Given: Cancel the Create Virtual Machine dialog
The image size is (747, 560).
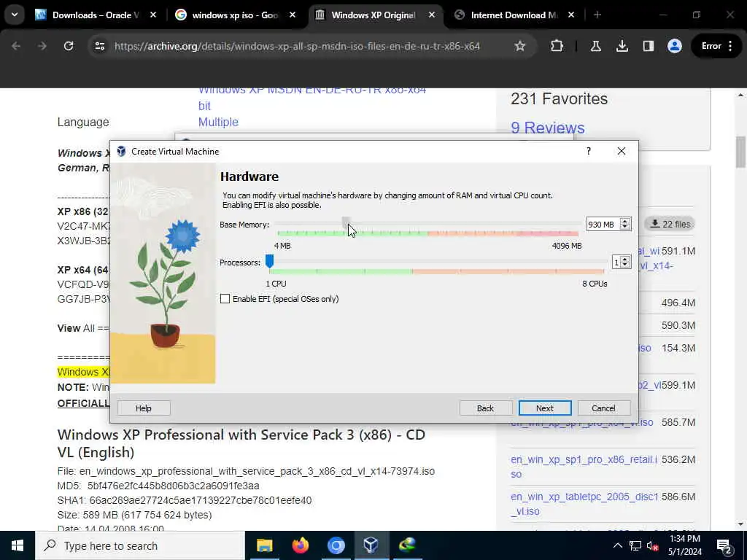Looking at the screenshot, I should coord(603,408).
